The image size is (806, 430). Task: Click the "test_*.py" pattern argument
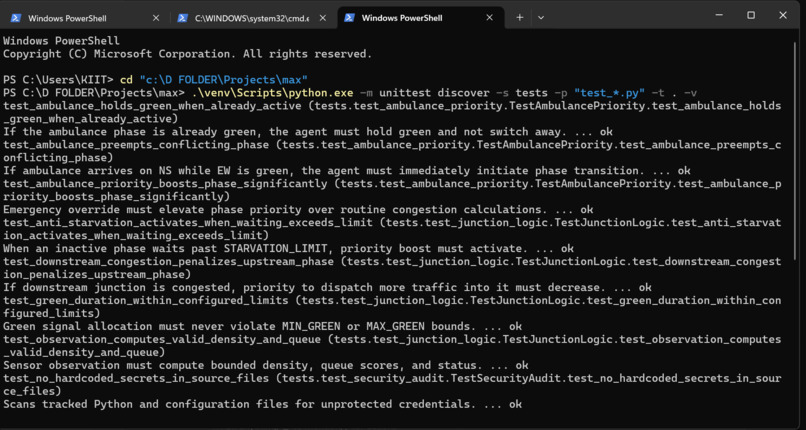608,94
